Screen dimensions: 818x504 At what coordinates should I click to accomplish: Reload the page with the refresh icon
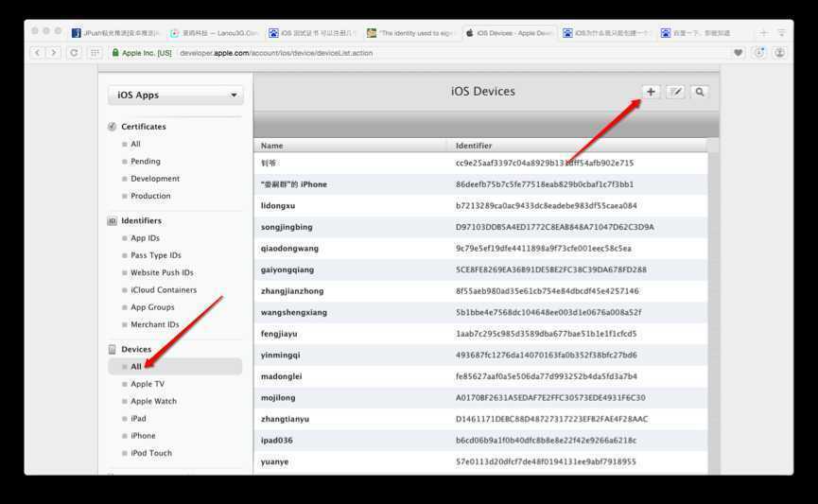[x=74, y=53]
